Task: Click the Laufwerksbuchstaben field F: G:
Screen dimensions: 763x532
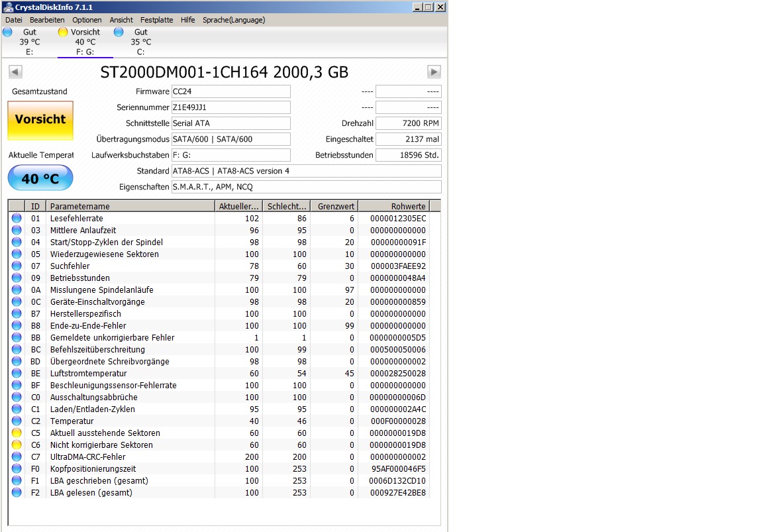Action: click(x=231, y=155)
